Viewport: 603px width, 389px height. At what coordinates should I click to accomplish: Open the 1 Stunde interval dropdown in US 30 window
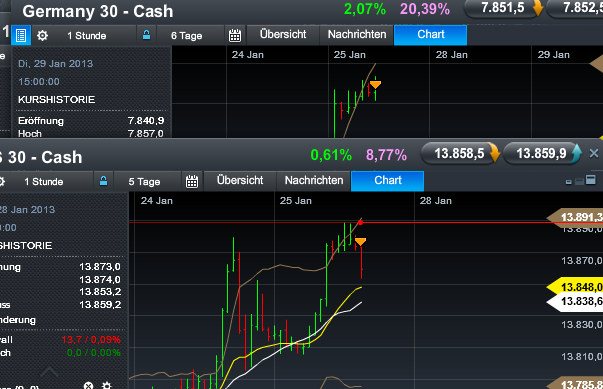click(43, 182)
